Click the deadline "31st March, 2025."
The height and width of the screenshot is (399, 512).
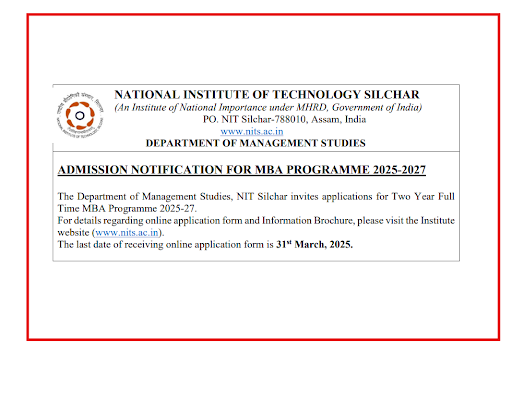click(314, 244)
